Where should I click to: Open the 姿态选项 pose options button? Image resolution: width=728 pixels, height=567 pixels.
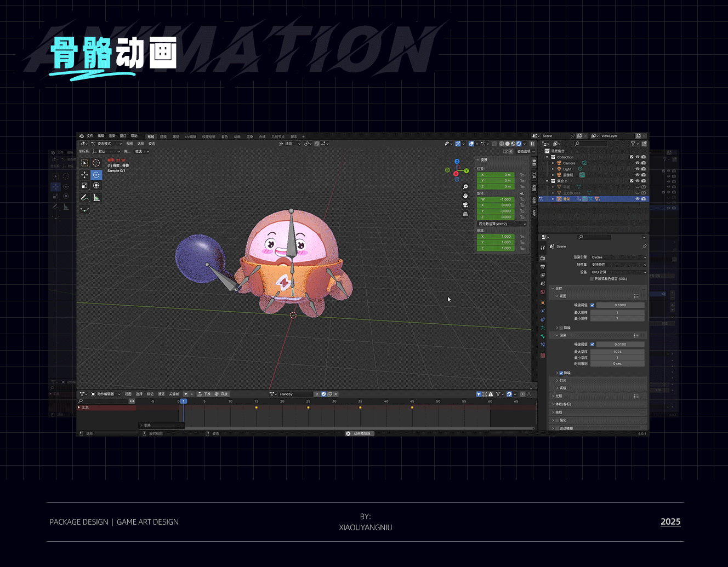click(x=525, y=152)
